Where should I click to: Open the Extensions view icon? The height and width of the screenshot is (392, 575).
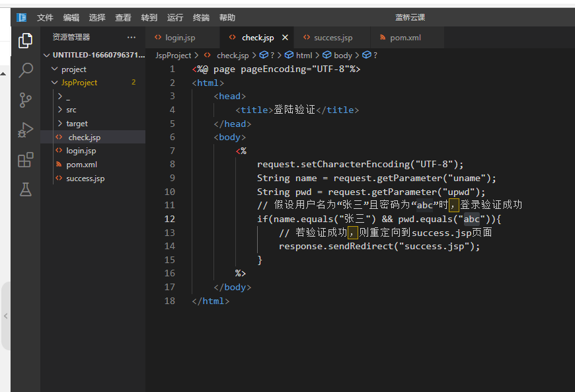pyautogui.click(x=26, y=160)
